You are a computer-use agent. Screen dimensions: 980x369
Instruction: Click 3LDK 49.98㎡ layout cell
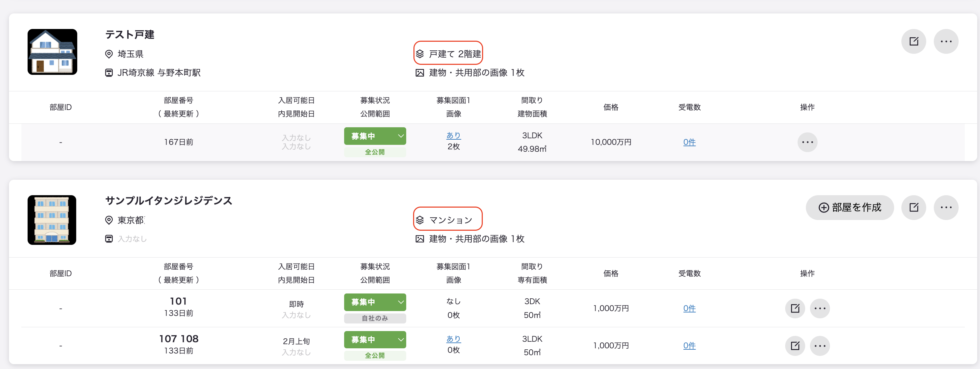[x=532, y=142]
